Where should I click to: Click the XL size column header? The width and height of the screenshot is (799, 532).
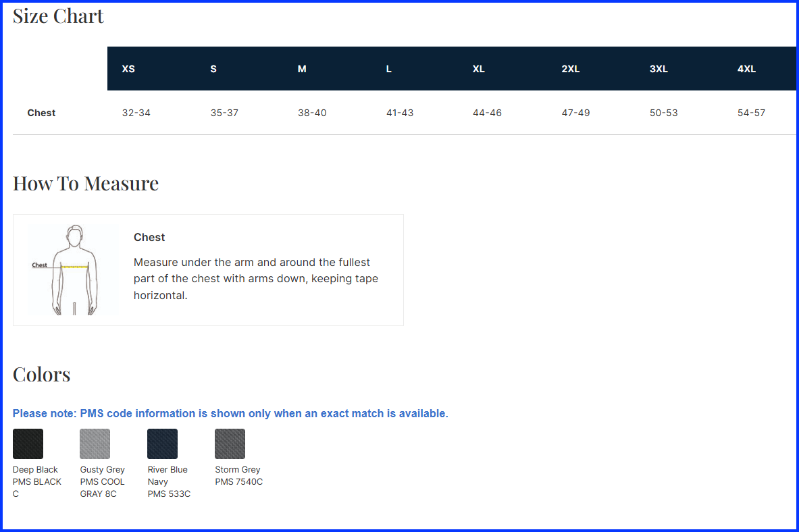(x=479, y=69)
